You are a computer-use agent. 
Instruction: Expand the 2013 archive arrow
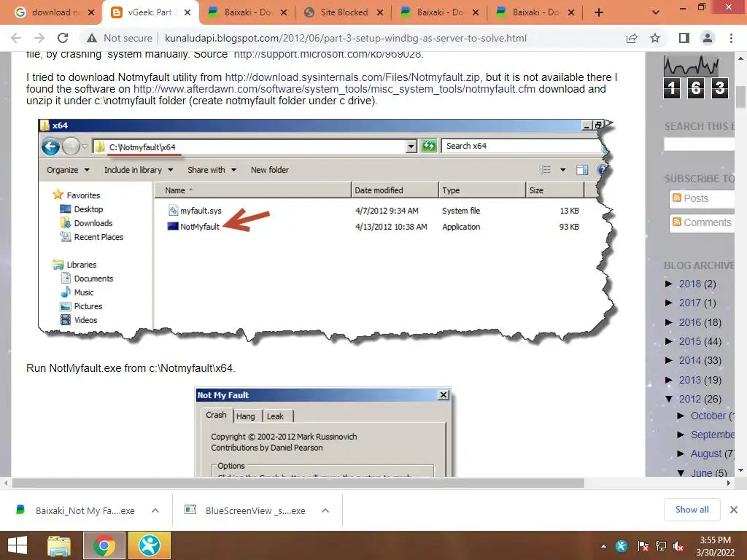[x=669, y=380]
